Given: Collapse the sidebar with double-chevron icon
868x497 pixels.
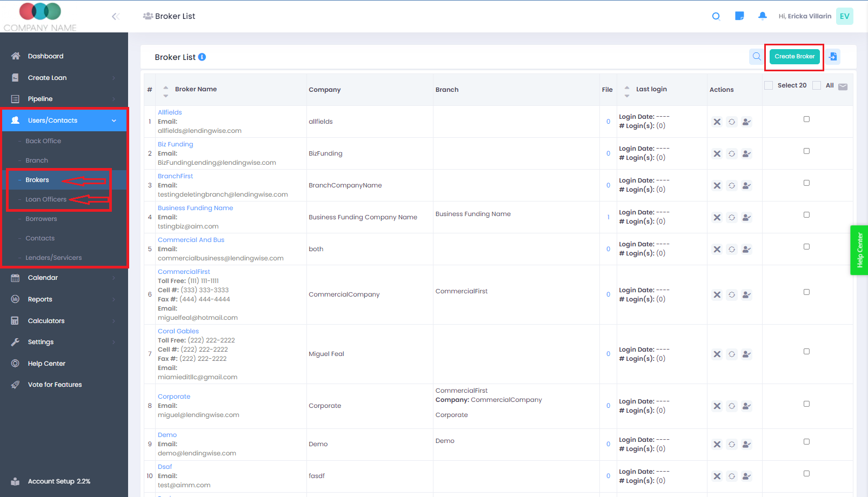Looking at the screenshot, I should (116, 17).
